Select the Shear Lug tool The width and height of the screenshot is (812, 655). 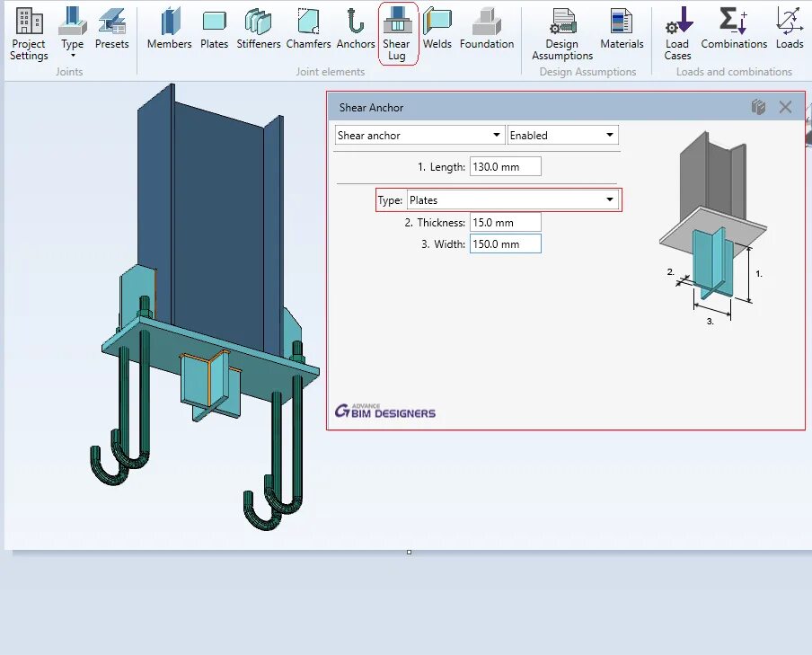click(398, 34)
